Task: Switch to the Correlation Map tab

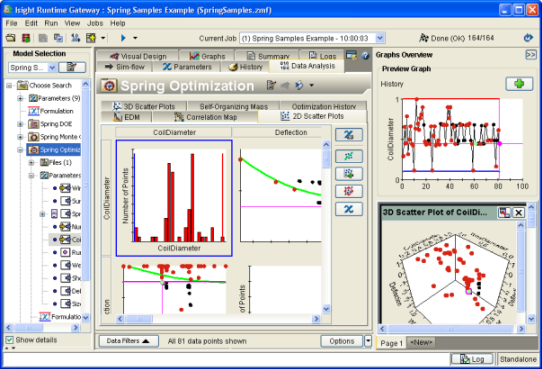Action: tap(206, 117)
